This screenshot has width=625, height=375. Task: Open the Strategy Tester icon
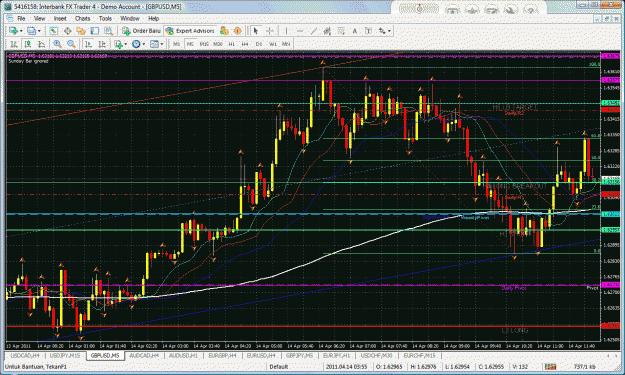point(108,31)
